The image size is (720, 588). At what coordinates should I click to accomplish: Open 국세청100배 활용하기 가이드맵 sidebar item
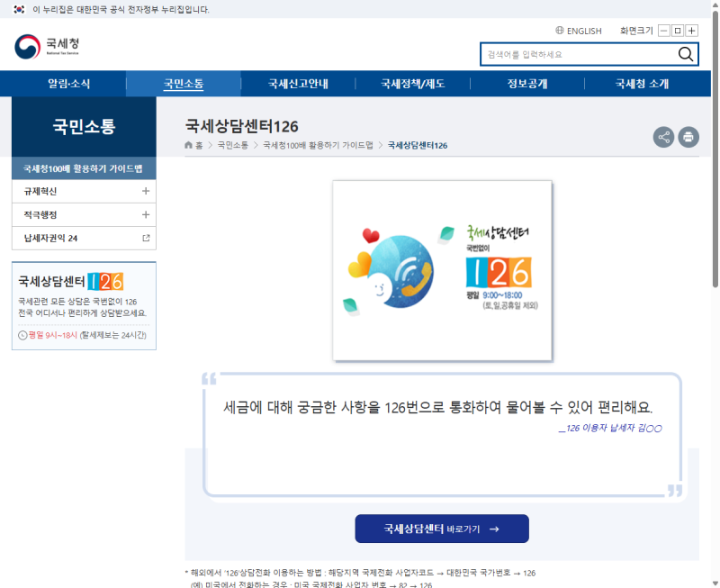[84, 168]
